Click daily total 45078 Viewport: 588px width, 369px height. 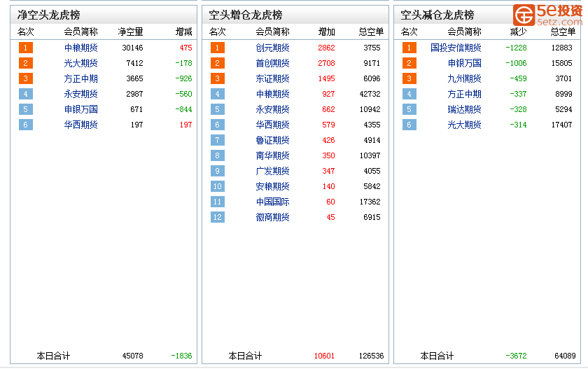coord(132,356)
